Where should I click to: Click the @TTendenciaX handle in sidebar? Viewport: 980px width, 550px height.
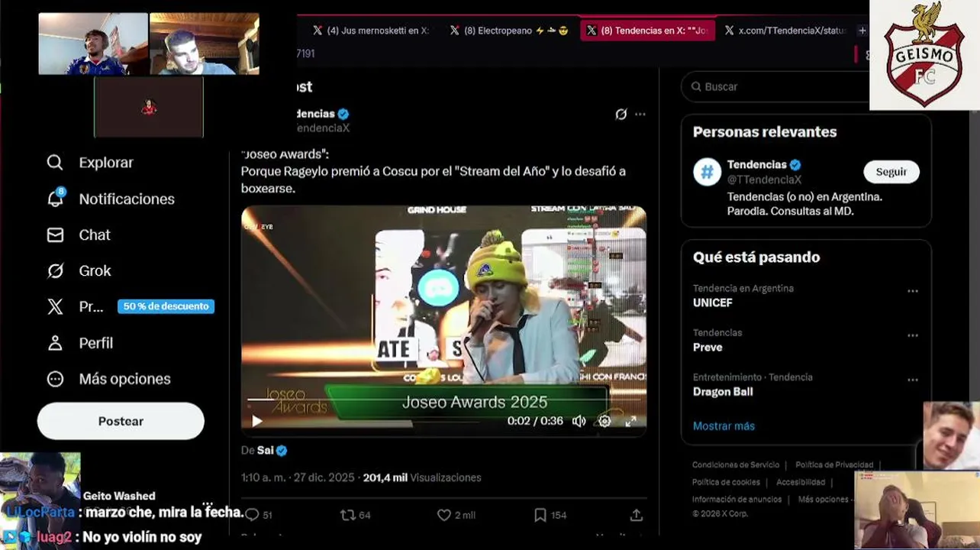pyautogui.click(x=764, y=180)
